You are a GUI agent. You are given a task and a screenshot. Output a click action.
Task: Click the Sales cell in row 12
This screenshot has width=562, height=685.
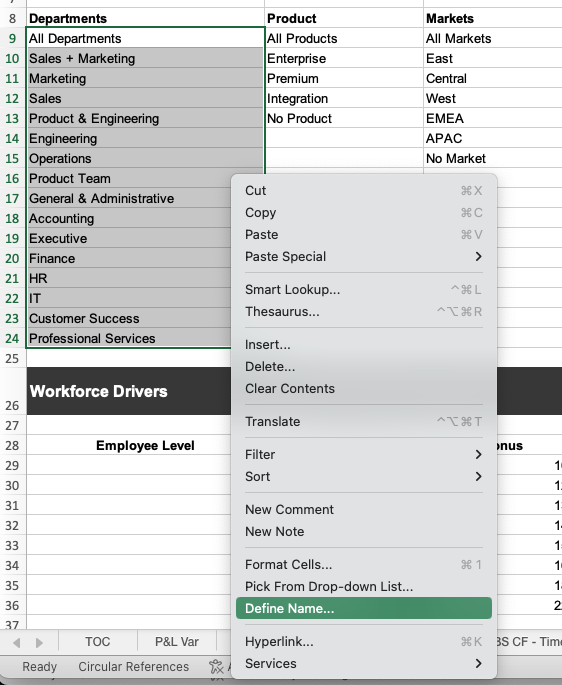(x=146, y=99)
